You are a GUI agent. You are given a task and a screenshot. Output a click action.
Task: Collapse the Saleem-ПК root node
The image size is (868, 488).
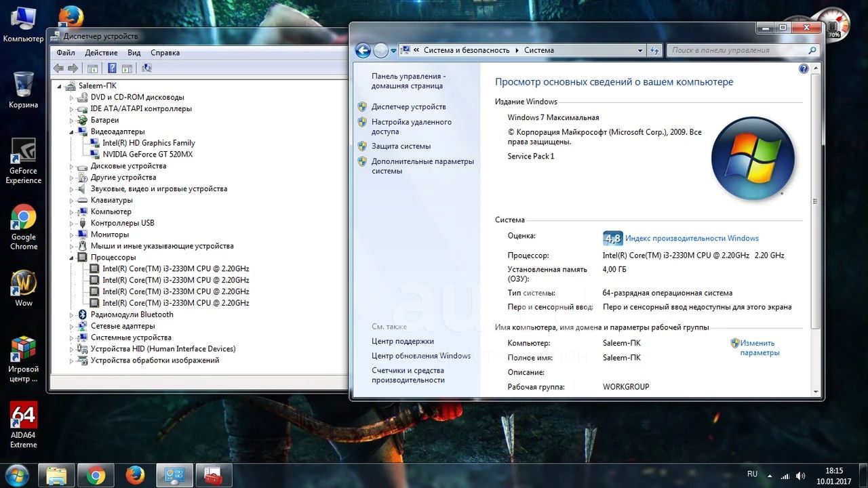[x=60, y=86]
